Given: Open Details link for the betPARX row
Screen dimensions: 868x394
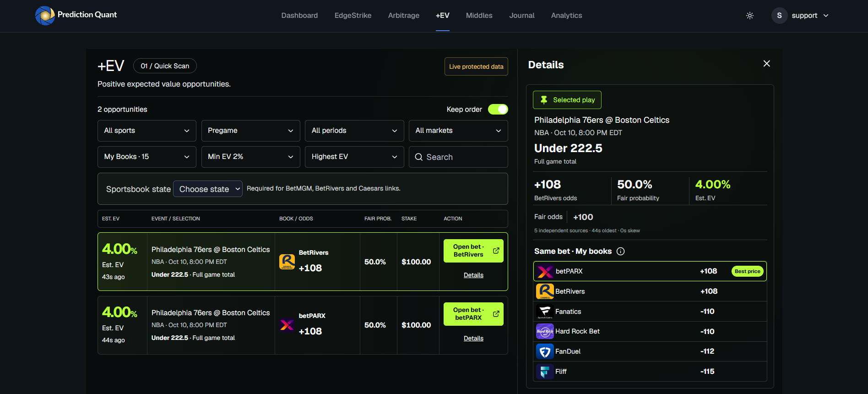Looking at the screenshot, I should (x=473, y=339).
